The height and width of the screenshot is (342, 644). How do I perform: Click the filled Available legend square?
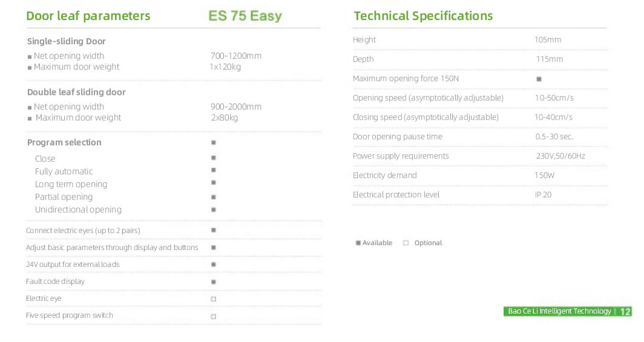(358, 243)
